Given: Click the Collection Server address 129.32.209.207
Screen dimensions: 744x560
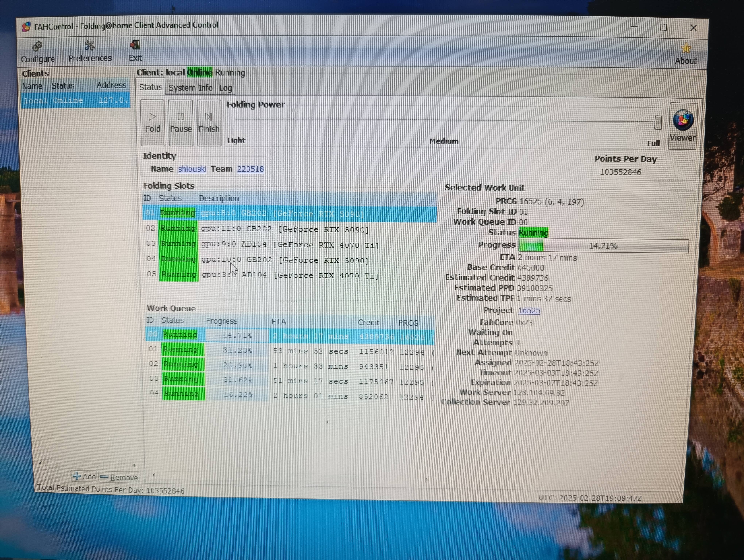Looking at the screenshot, I should click(x=541, y=402).
